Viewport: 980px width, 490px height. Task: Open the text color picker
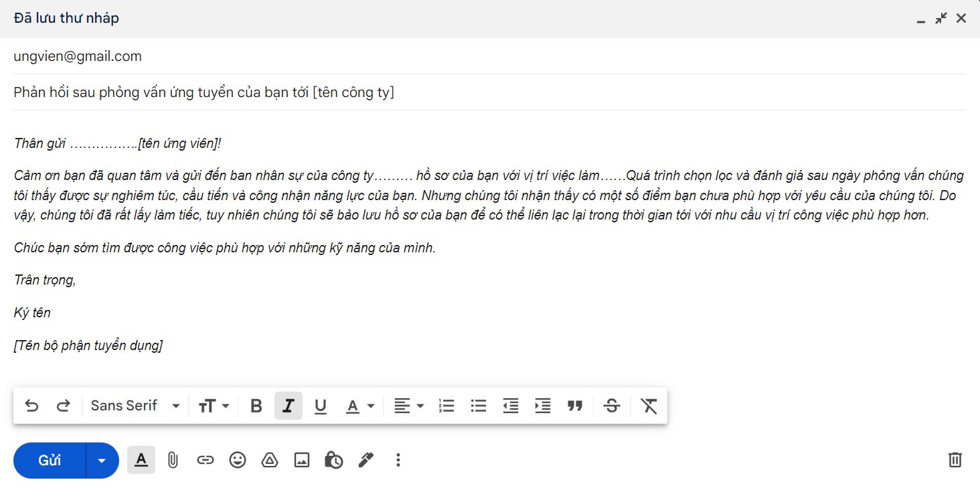point(359,406)
